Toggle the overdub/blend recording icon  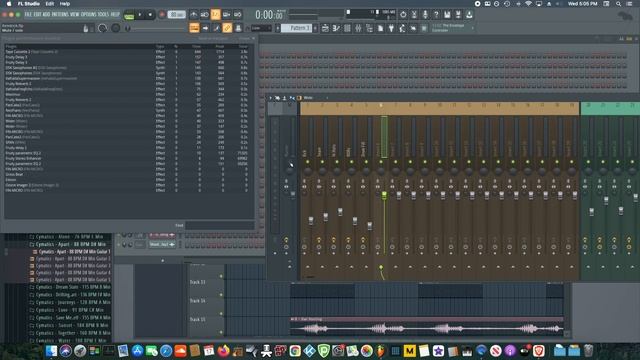pyautogui.click(x=227, y=15)
